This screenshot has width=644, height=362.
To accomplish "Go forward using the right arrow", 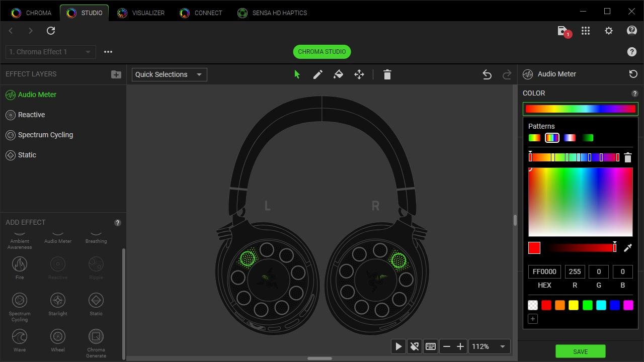I will (x=31, y=31).
